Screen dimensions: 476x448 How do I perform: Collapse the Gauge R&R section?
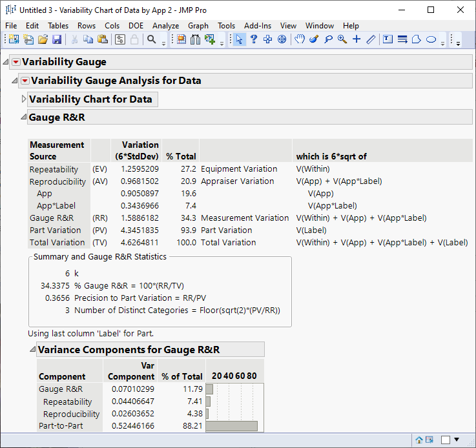pyautogui.click(x=25, y=117)
